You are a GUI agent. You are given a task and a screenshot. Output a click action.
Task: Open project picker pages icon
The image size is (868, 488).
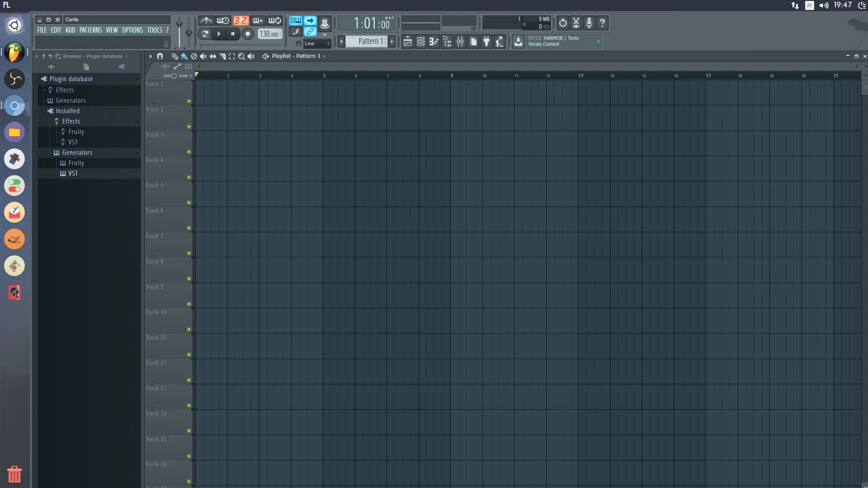coord(473,42)
